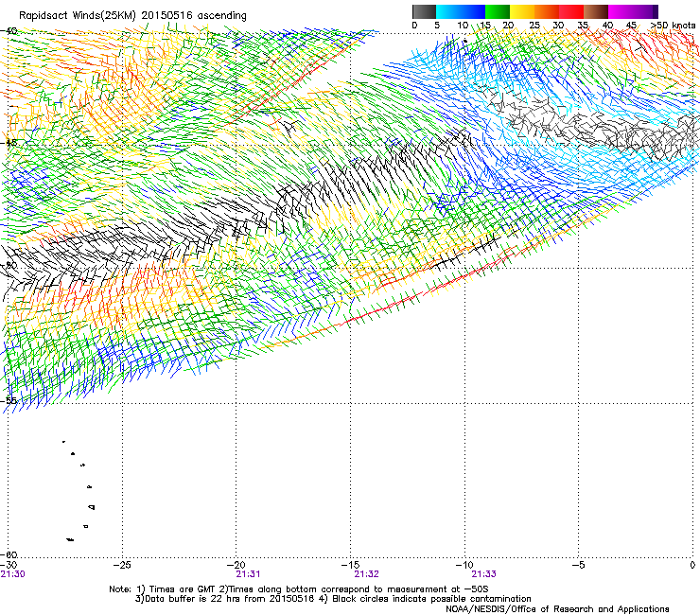Click the longitude label "-5"

579,565
